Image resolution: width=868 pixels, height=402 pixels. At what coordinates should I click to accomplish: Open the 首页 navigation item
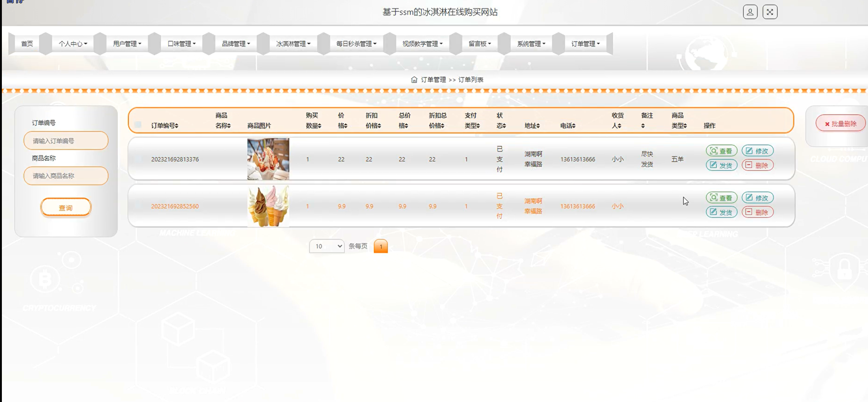[x=27, y=44]
